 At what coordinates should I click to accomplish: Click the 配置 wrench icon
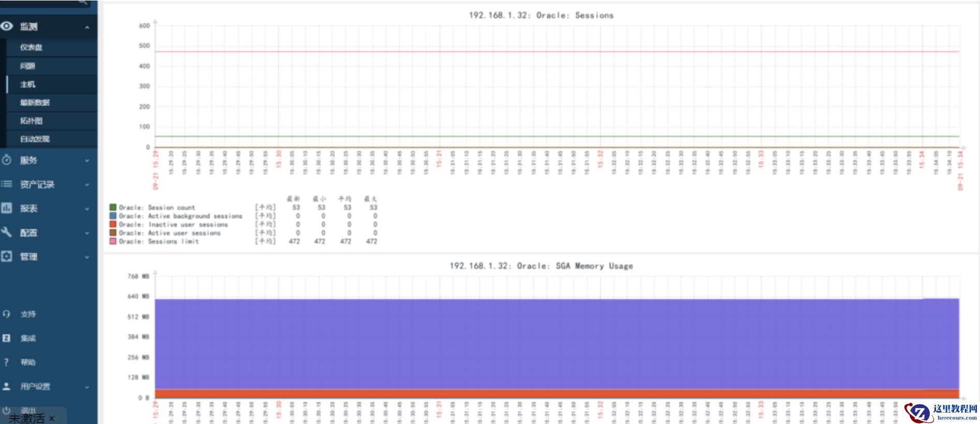(7, 232)
